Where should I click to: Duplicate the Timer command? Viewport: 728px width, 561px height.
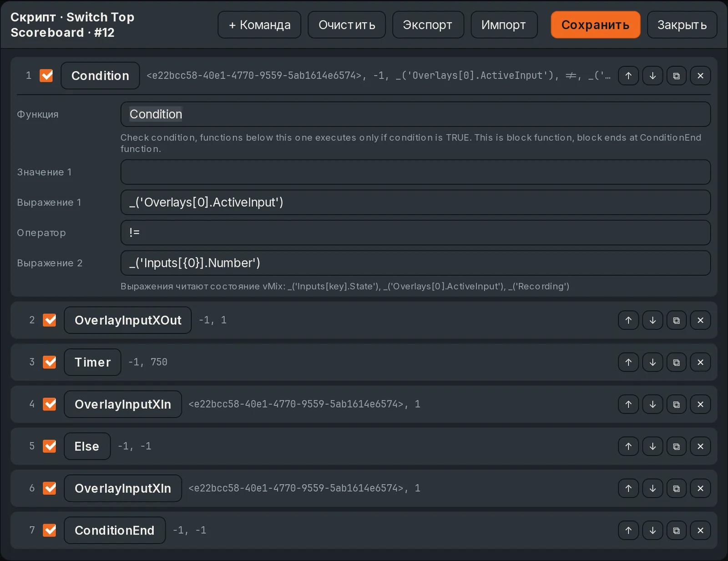coord(677,362)
